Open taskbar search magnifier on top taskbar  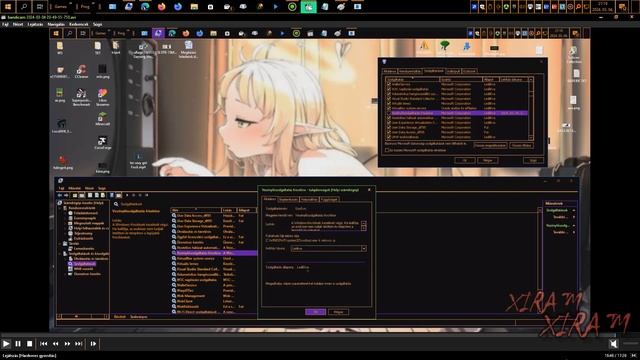pos(24,7)
